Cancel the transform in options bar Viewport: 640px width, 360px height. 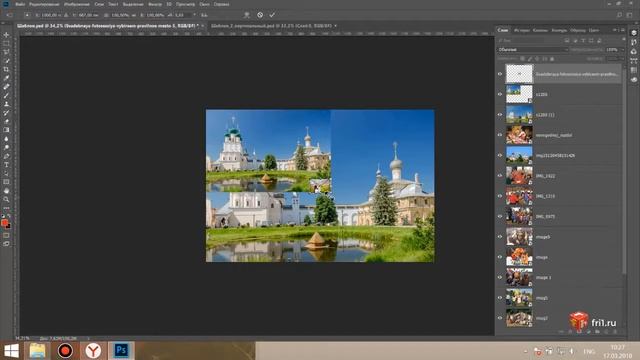pos(260,15)
